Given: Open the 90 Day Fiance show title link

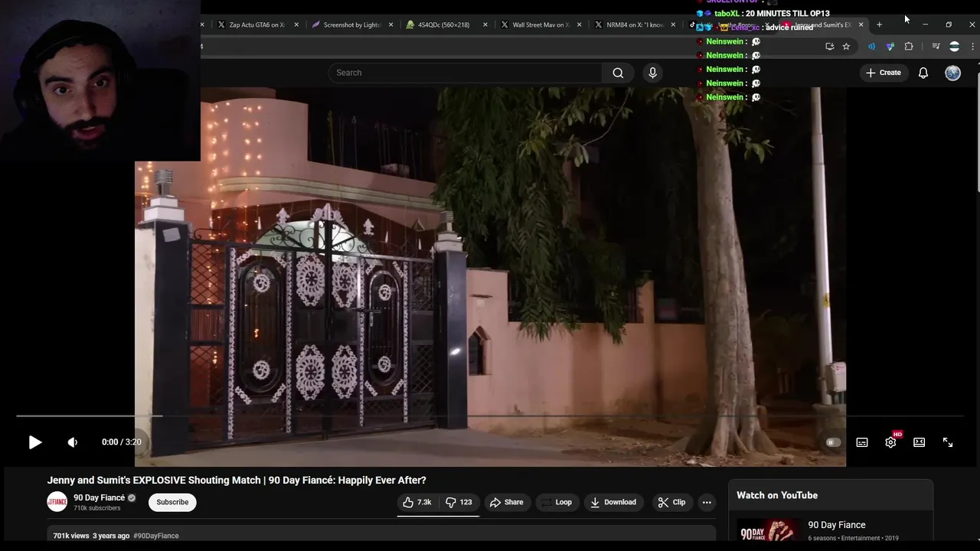Looking at the screenshot, I should [837, 525].
